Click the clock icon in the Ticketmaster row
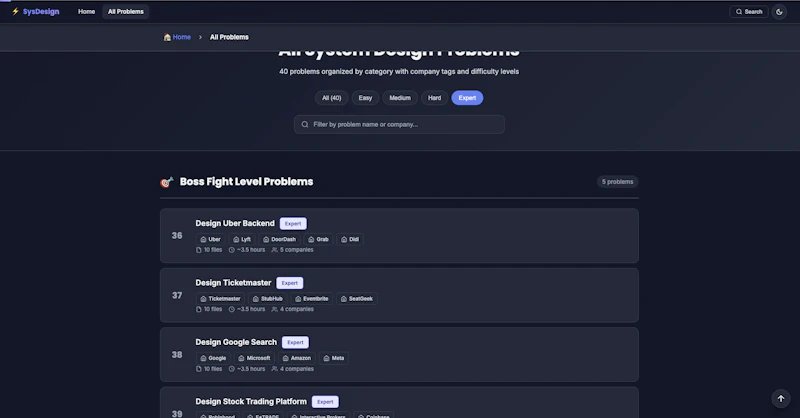 (232, 309)
